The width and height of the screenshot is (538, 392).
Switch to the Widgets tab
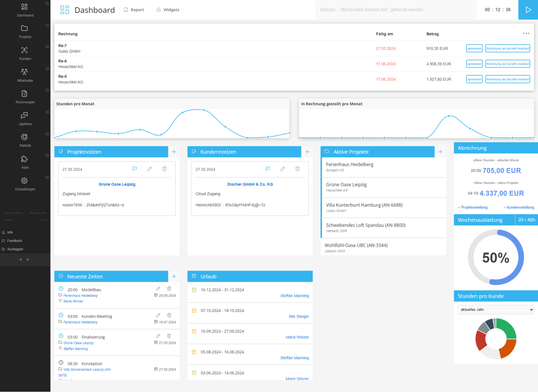coord(168,10)
